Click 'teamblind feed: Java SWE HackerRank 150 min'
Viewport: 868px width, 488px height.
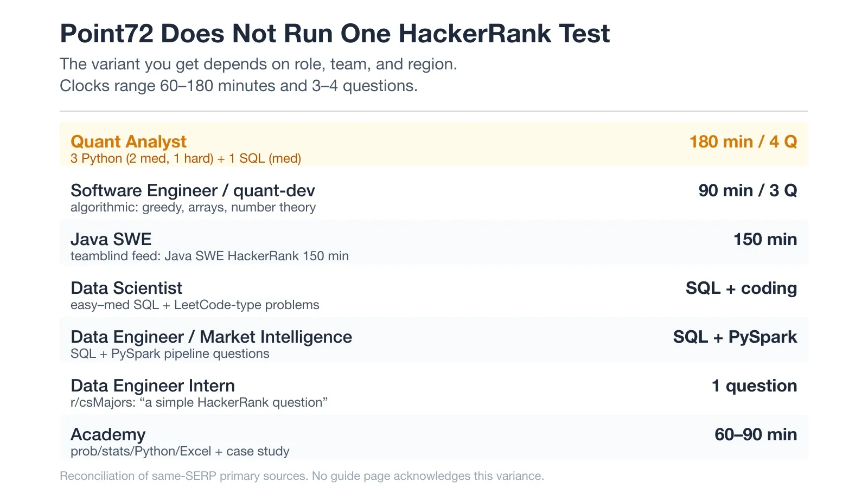[209, 256]
